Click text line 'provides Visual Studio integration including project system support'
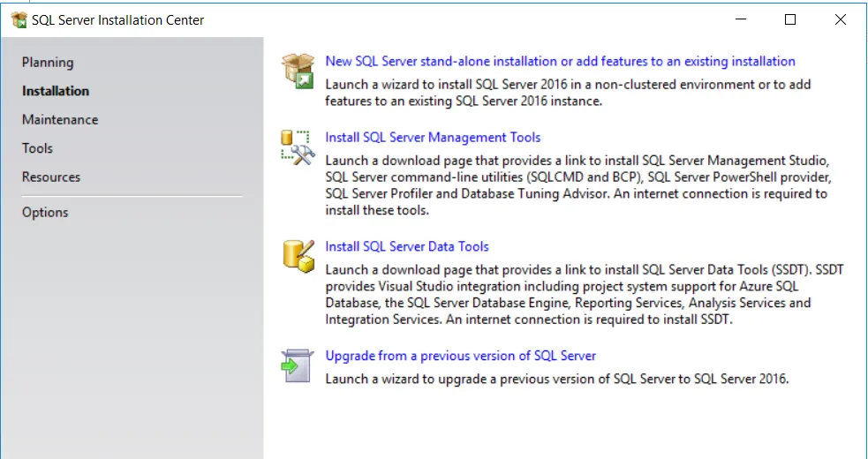This screenshot has width=868, height=459. click(x=530, y=286)
